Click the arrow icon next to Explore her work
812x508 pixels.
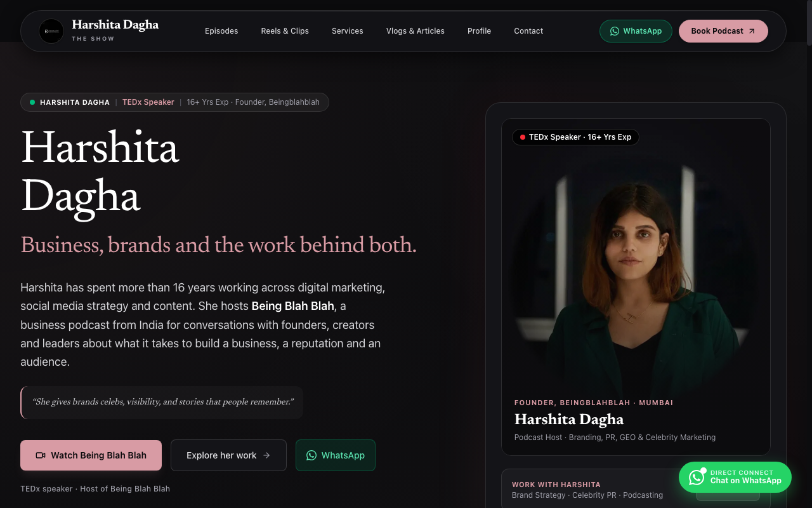266,455
